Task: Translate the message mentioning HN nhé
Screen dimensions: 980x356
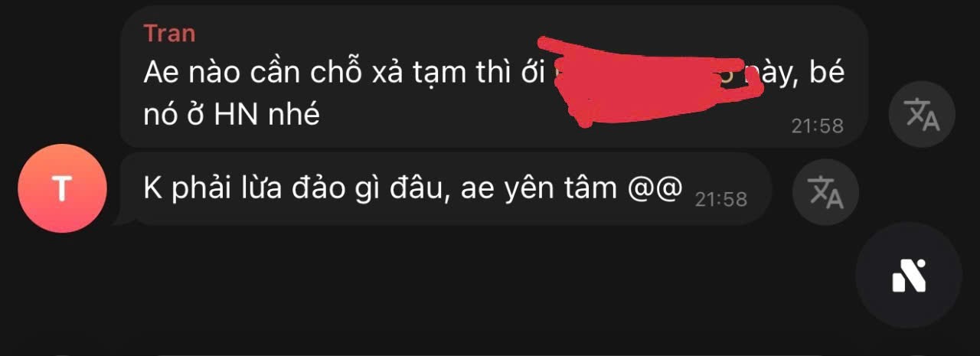Action: click(922, 114)
